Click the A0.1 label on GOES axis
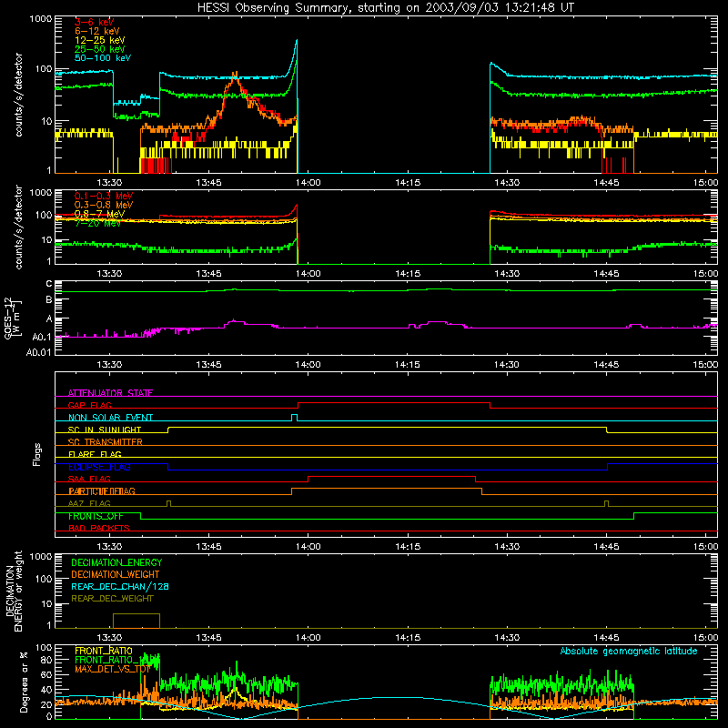 click(x=41, y=337)
